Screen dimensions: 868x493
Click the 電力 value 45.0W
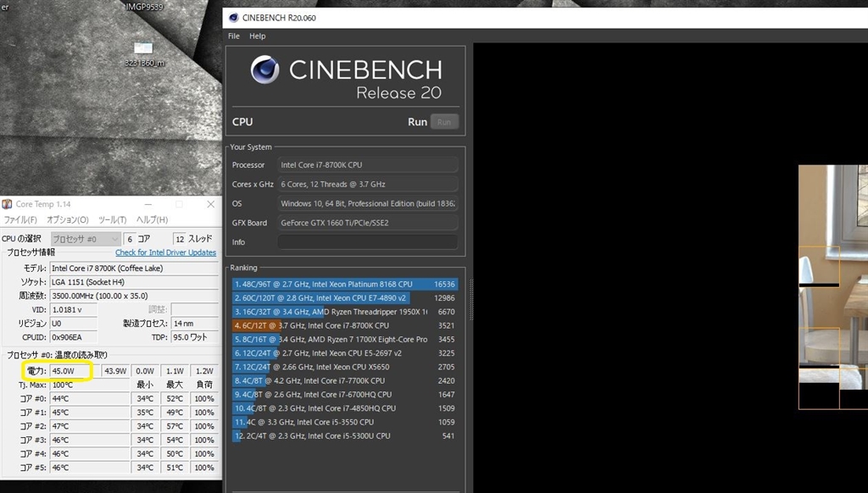click(x=75, y=371)
